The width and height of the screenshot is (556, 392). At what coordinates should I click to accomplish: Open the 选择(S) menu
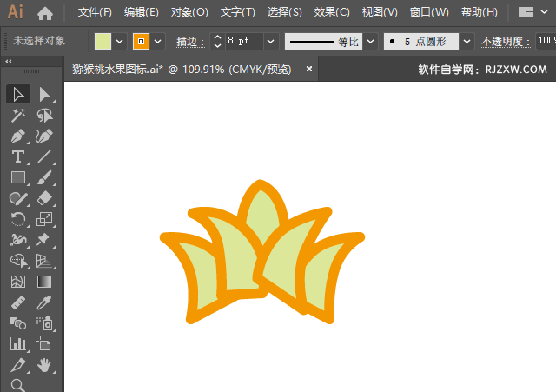click(x=284, y=12)
